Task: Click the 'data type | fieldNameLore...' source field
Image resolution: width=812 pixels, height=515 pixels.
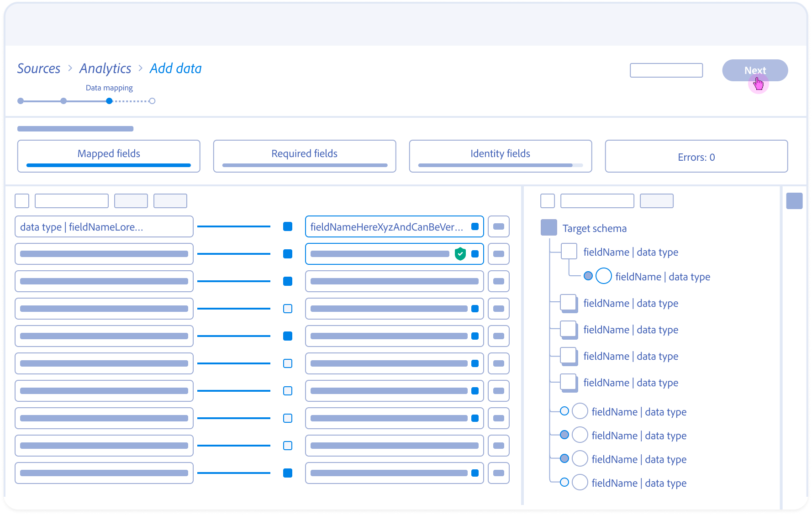Action: tap(104, 226)
